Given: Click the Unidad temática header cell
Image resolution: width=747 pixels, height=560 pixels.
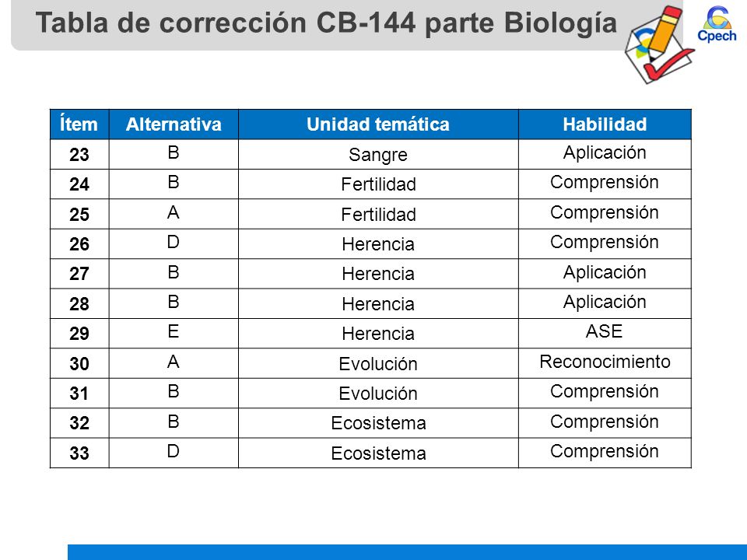Looking at the screenshot, I should (378, 124).
